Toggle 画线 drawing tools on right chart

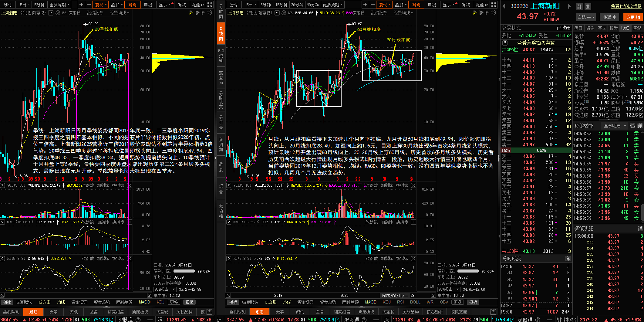432,5
